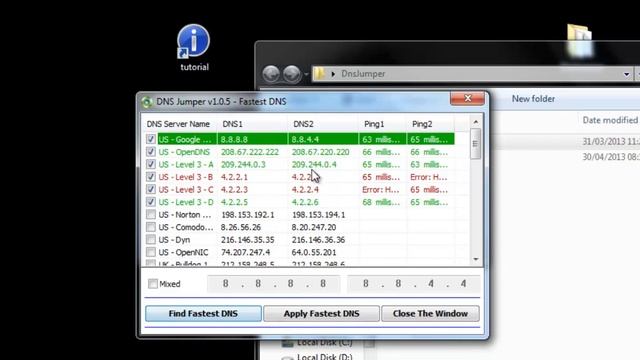Click New folder in Explorer toolbar
640x360 pixels.
(x=533, y=99)
